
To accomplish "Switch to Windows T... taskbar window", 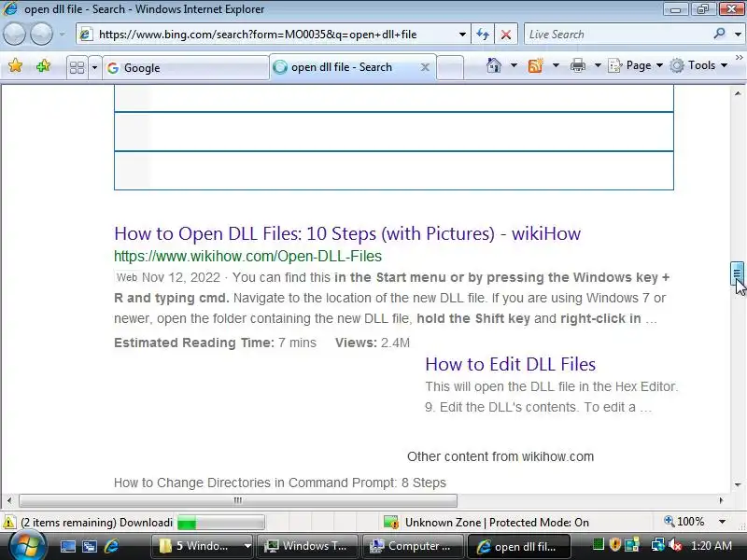I will coord(306,546).
